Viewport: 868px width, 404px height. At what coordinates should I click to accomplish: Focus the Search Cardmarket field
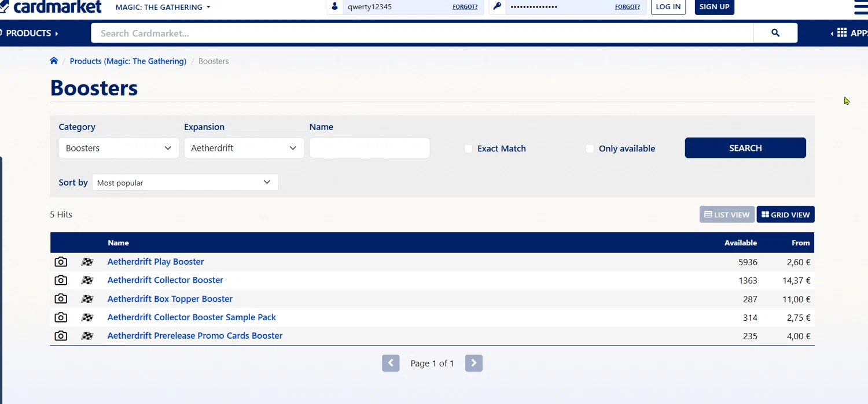click(422, 33)
